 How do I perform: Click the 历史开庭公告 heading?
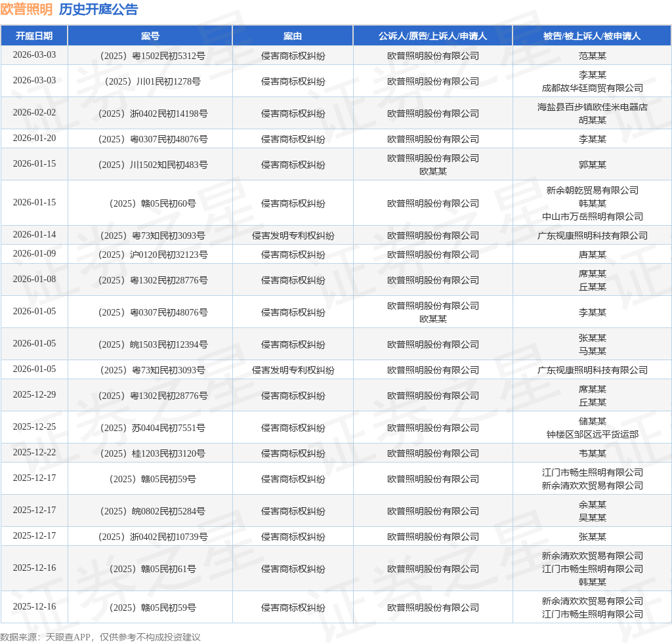98,9
